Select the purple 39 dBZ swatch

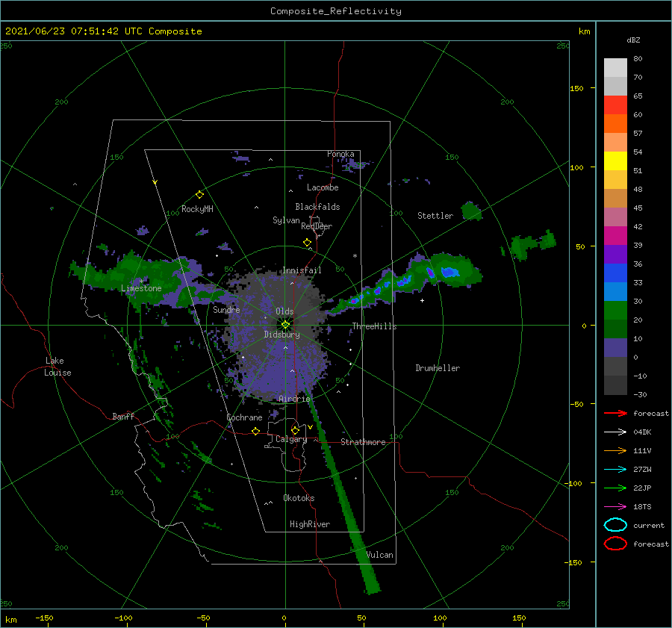coord(615,254)
